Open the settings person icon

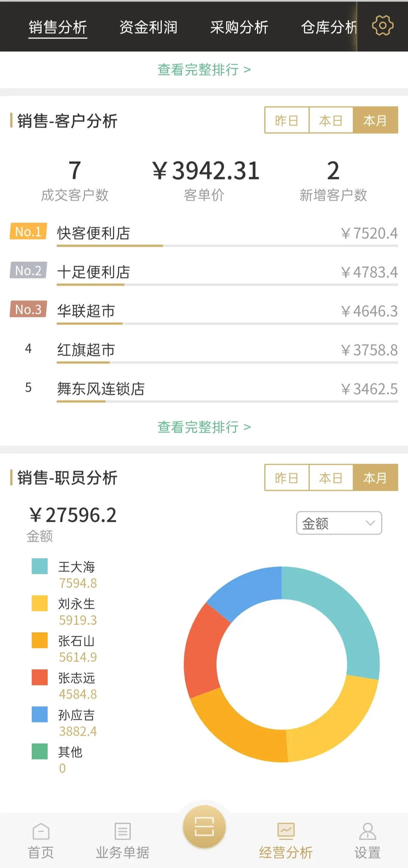pos(367,832)
